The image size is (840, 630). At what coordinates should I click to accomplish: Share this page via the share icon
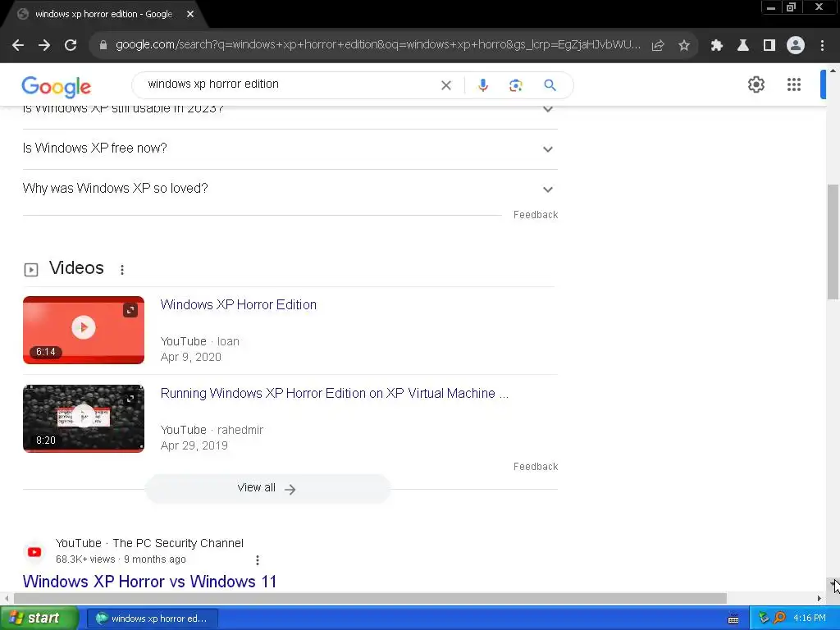click(x=658, y=46)
